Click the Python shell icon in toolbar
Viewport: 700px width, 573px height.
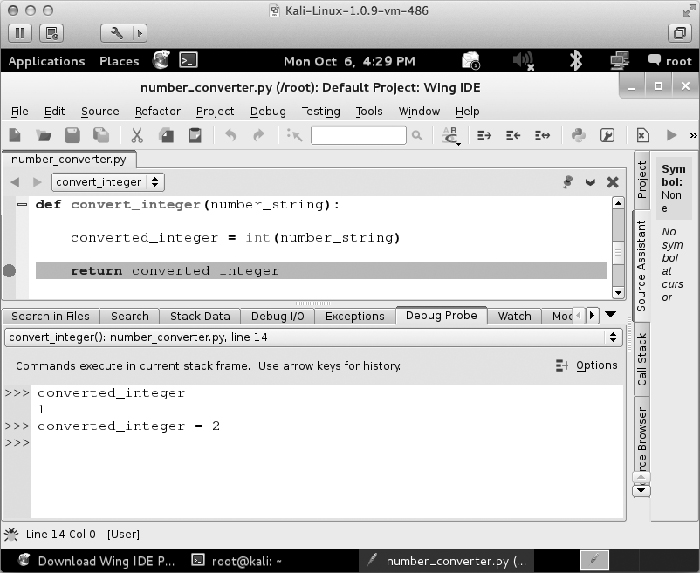click(x=579, y=135)
